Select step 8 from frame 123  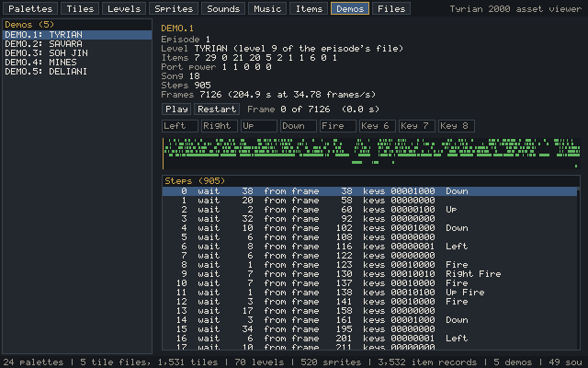[x=369, y=265]
